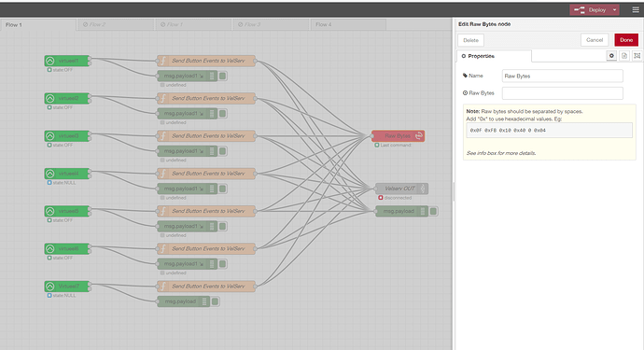Toggle debug button on bottom msg.payload node
This screenshot has height=350, width=644.
click(x=215, y=301)
